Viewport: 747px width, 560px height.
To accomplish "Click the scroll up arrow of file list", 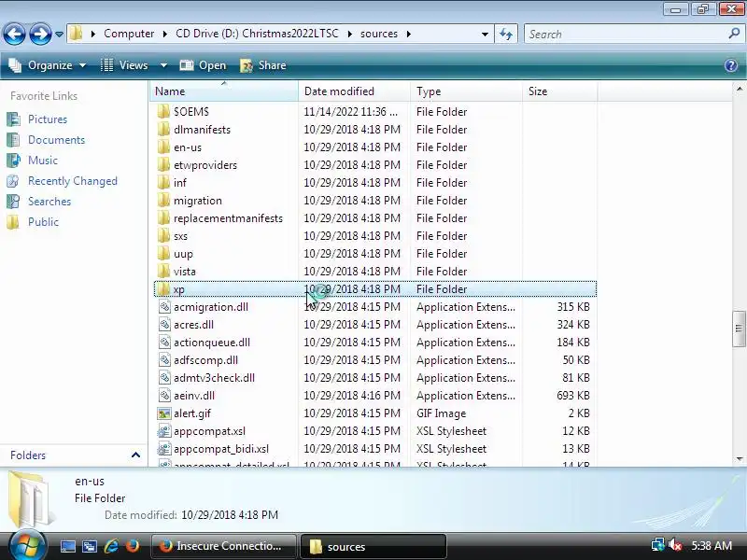I will point(739,89).
